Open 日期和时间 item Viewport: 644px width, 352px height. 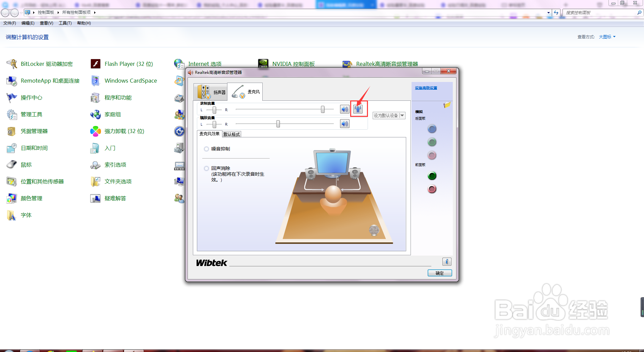pos(27,148)
